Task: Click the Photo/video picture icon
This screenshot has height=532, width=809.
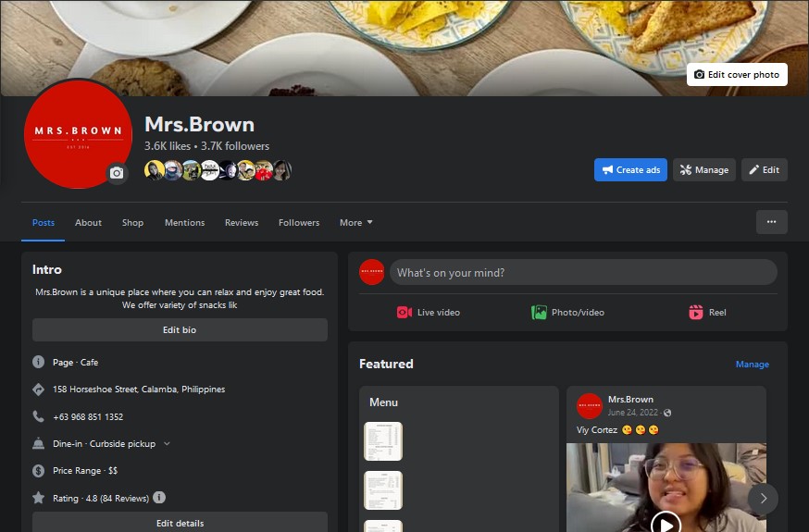Action: pos(539,313)
